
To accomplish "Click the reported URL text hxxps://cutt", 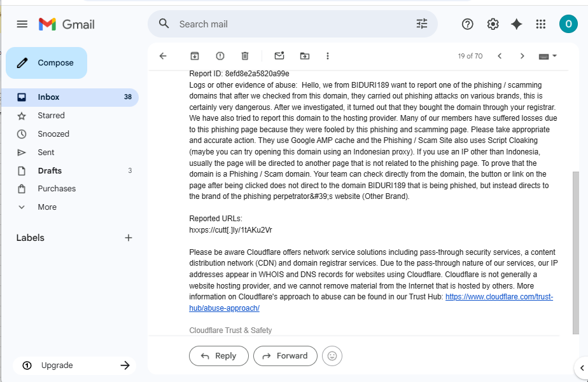I will 230,230.
